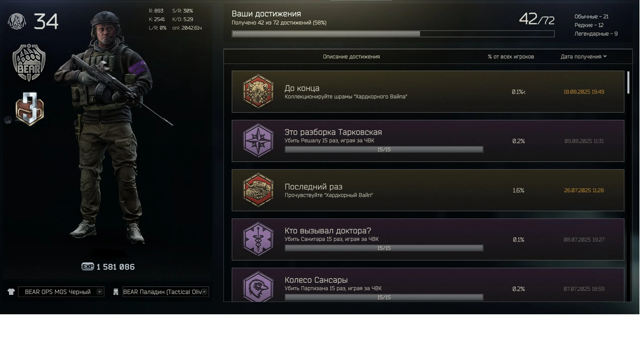Click the achievements list vertical scrollbar
The height and width of the screenshot is (354, 644).
[628, 82]
